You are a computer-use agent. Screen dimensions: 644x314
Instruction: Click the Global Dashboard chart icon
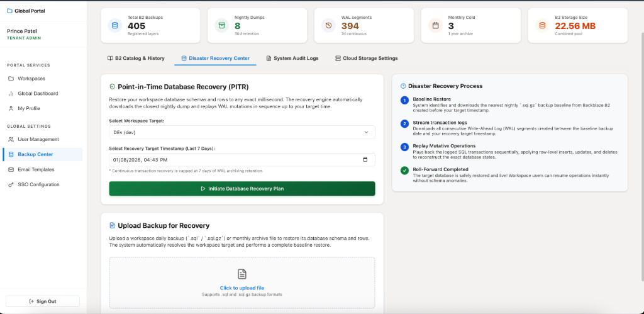pos(11,94)
